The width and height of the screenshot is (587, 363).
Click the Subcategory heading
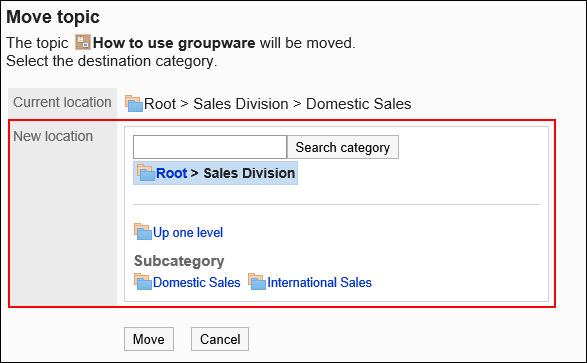point(179,261)
